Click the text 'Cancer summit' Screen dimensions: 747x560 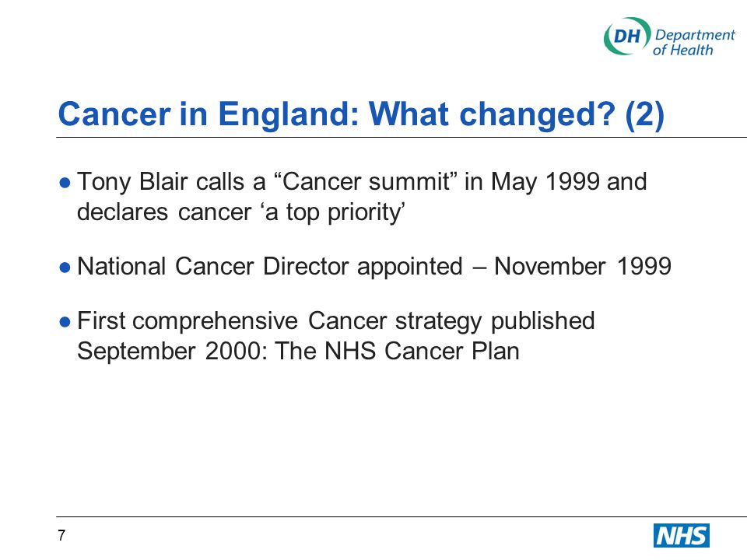pyautogui.click(x=366, y=182)
